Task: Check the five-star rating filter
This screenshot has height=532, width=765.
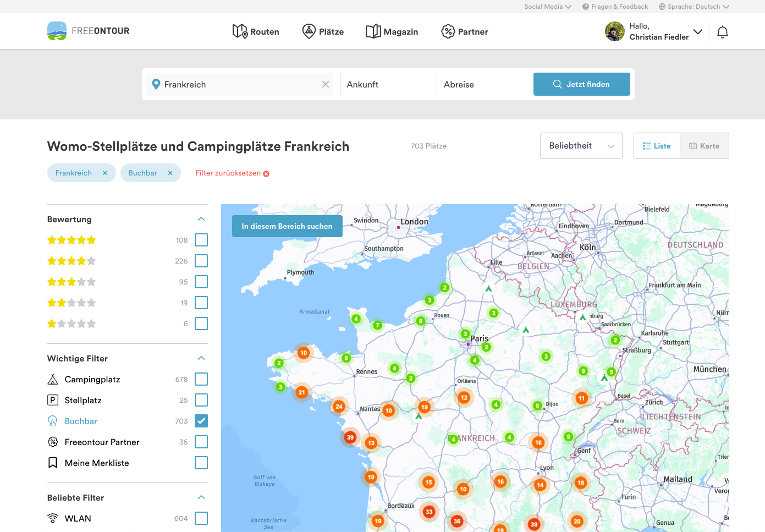Action: tap(201, 240)
